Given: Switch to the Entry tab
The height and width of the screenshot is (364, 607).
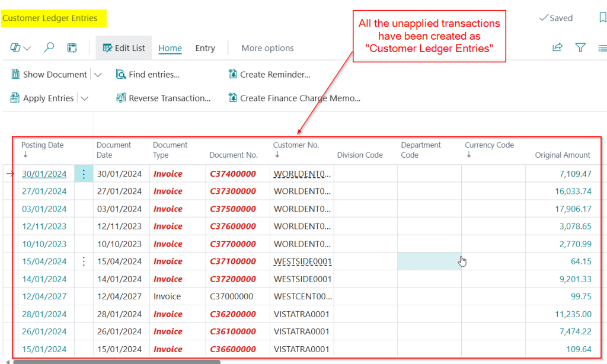Looking at the screenshot, I should (205, 48).
